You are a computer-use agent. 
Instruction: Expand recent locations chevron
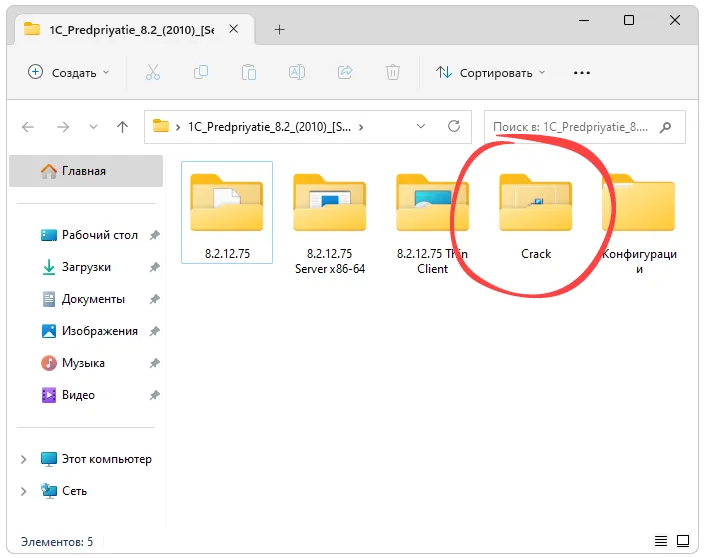click(93, 127)
